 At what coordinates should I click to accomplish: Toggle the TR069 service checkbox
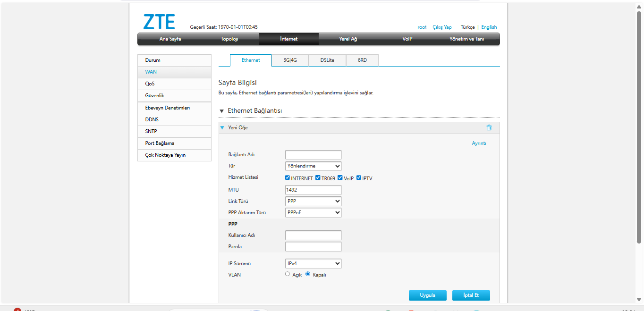(x=318, y=178)
